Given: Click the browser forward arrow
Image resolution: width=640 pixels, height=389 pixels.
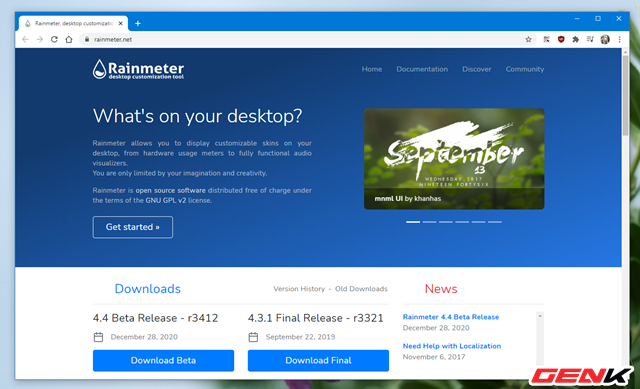Looking at the screenshot, I should click(x=40, y=40).
